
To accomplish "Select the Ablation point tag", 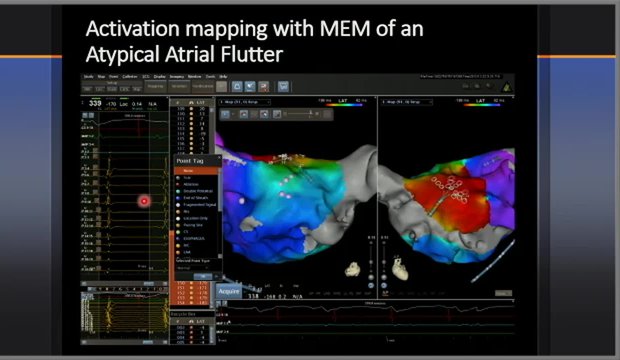I will pyautogui.click(x=191, y=184).
